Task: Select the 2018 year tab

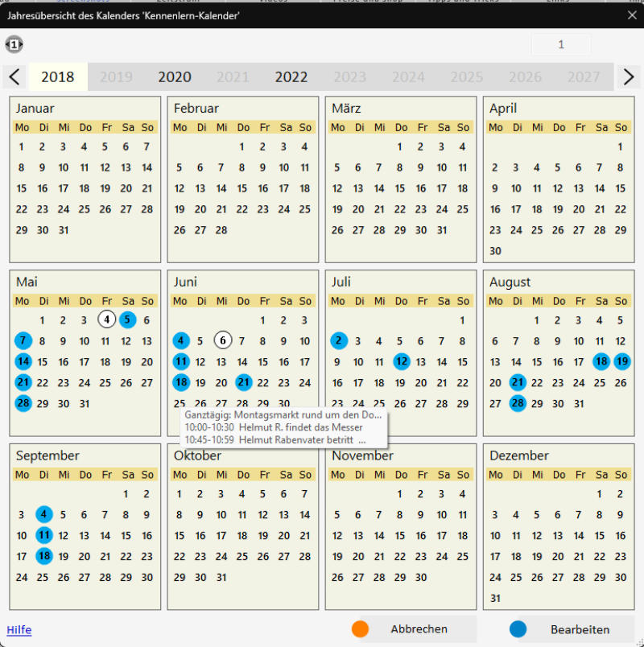Action: (x=58, y=77)
